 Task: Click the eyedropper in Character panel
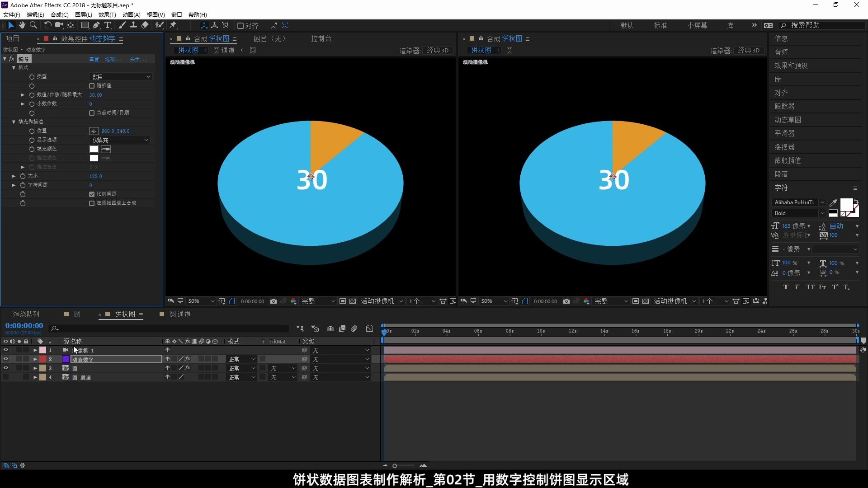[833, 202]
